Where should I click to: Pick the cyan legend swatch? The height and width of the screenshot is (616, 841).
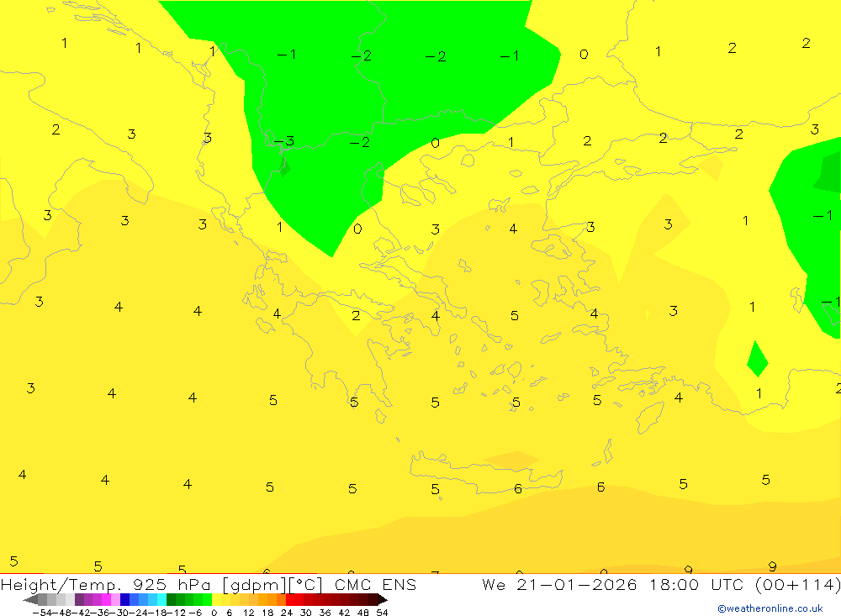point(161,600)
